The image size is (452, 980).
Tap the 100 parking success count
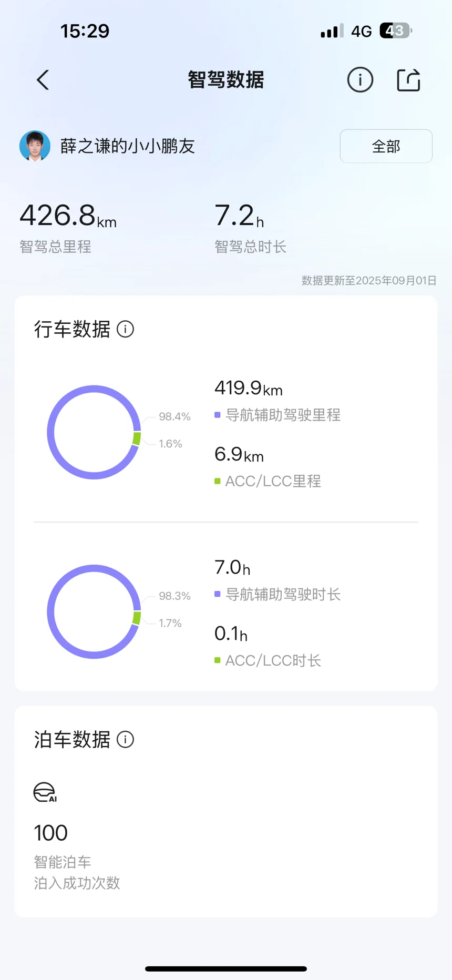tap(51, 833)
